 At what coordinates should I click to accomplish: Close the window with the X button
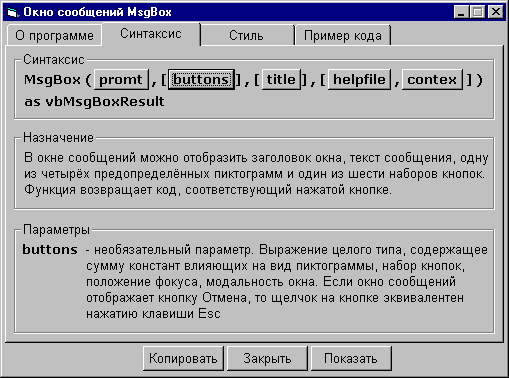pos(496,12)
